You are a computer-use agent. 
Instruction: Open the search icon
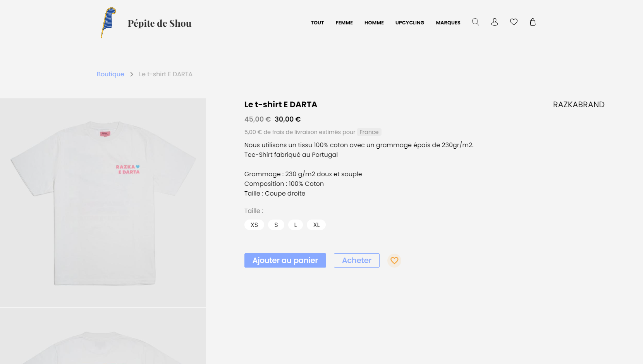(x=475, y=22)
